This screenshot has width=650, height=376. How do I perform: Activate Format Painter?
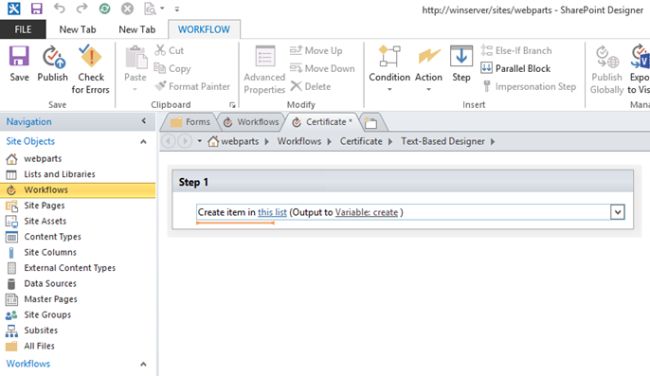pyautogui.click(x=192, y=86)
